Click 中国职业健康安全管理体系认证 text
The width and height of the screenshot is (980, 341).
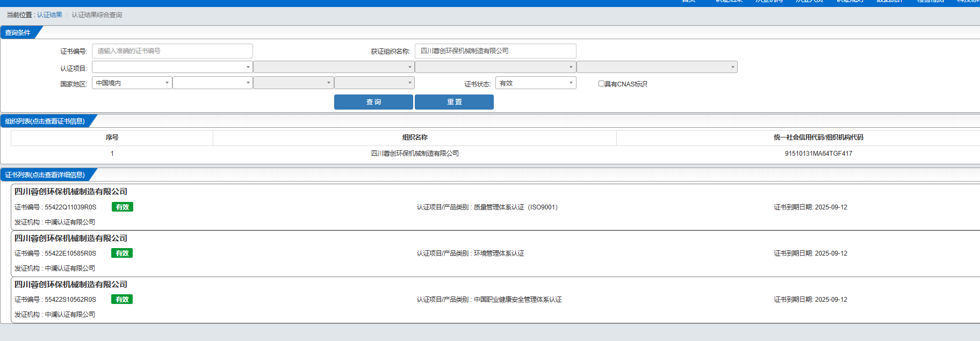(x=517, y=300)
